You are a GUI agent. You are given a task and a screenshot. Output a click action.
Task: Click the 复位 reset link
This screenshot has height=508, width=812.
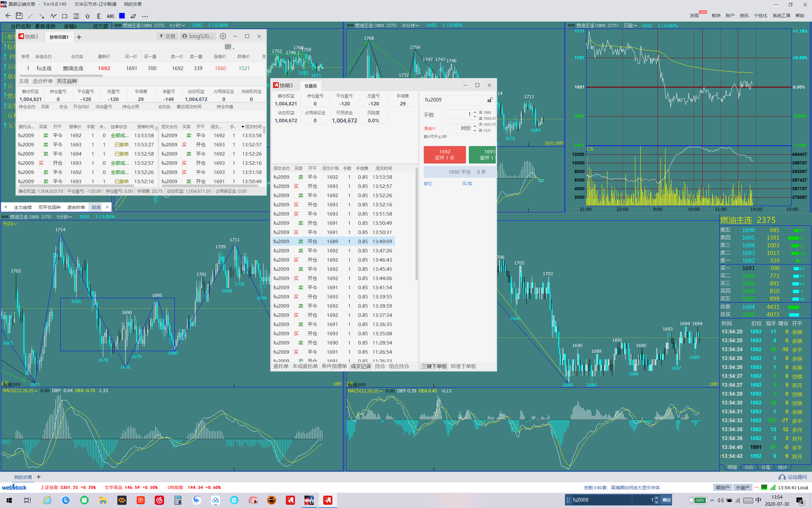pos(428,184)
